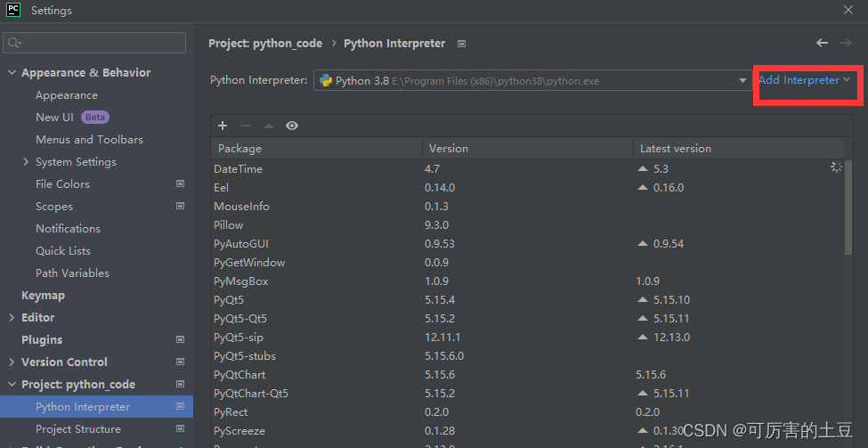Open the Add Interpreter link menu
The image size is (868, 448).
point(804,80)
